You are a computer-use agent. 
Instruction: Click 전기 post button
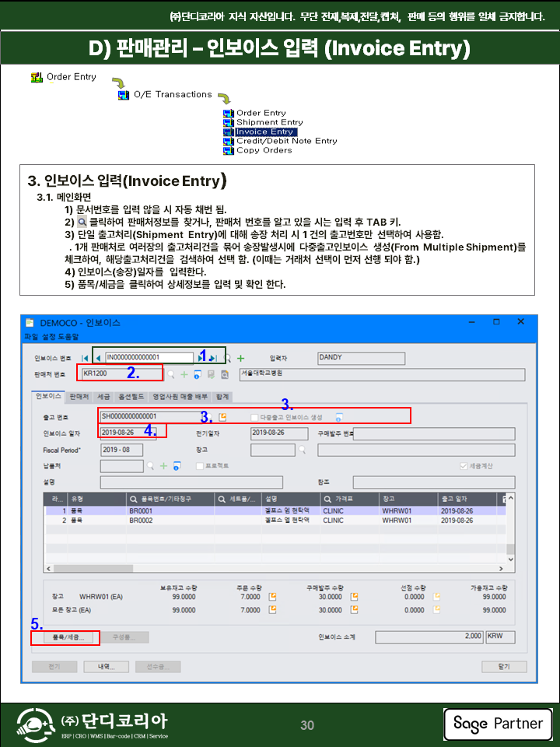coord(54,667)
